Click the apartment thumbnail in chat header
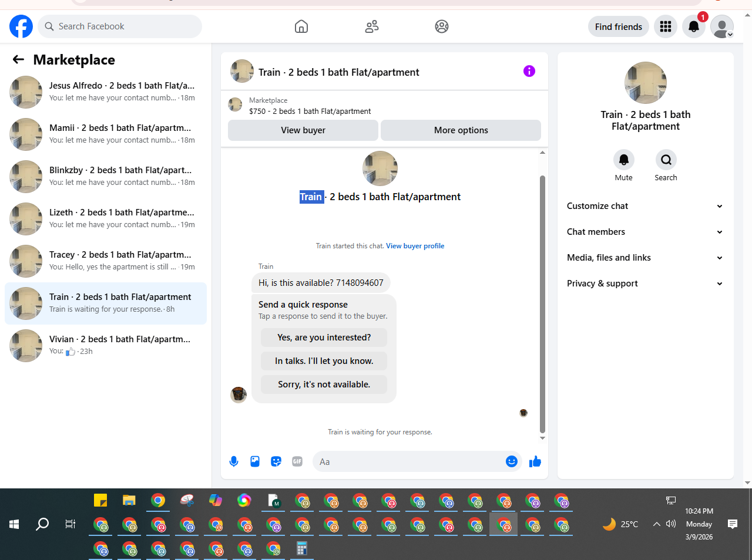The image size is (752, 560). tap(242, 71)
